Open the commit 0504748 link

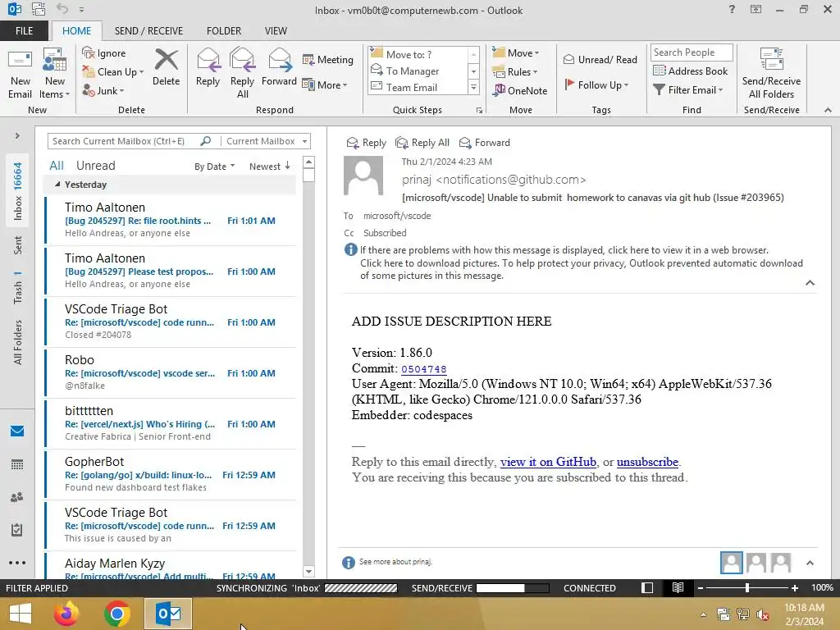click(424, 369)
